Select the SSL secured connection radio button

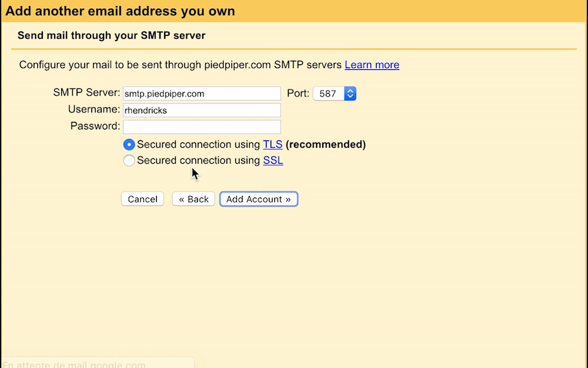click(129, 161)
